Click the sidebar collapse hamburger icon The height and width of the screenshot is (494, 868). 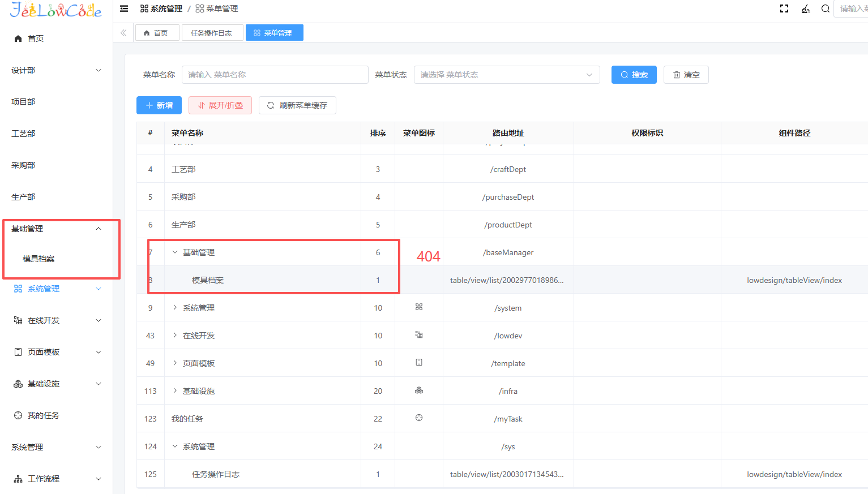pos(124,8)
